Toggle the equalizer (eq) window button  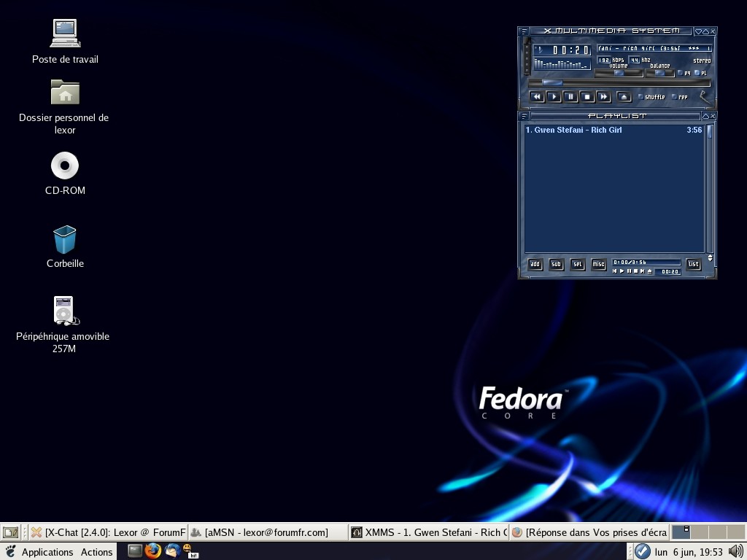tap(684, 73)
